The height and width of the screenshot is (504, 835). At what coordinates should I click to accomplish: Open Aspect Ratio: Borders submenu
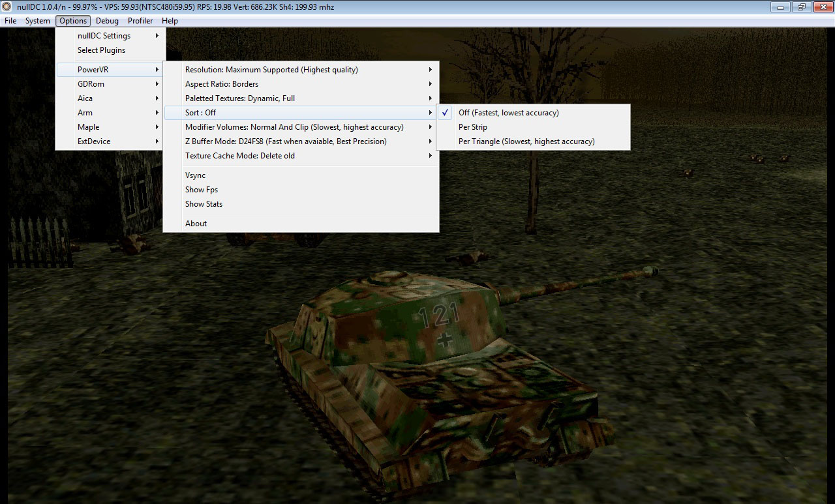pos(301,84)
